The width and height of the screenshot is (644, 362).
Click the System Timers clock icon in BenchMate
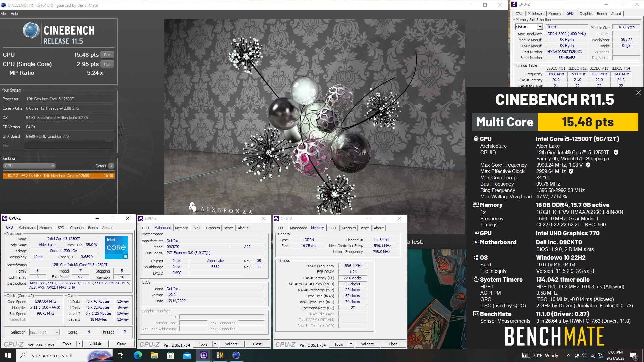click(476, 279)
